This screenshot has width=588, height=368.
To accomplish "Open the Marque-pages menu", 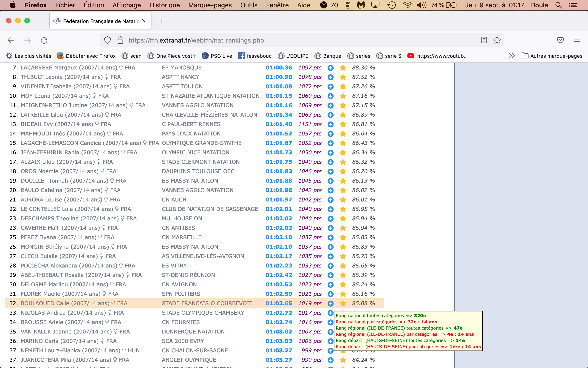I will (210, 5).
